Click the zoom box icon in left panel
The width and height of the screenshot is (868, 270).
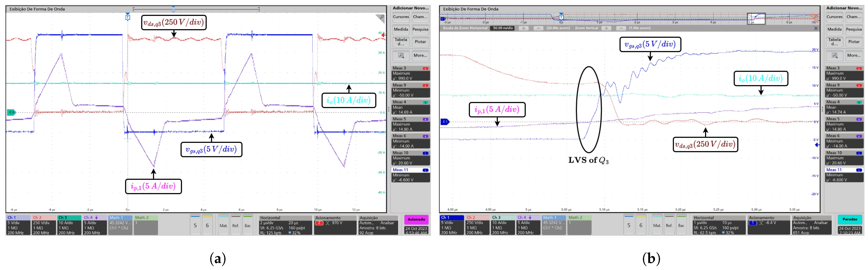tap(401, 55)
